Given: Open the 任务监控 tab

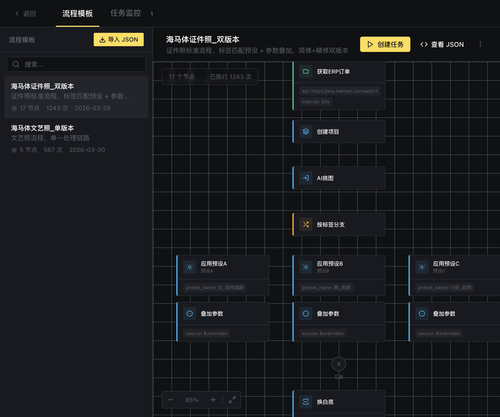Looking at the screenshot, I should [126, 13].
